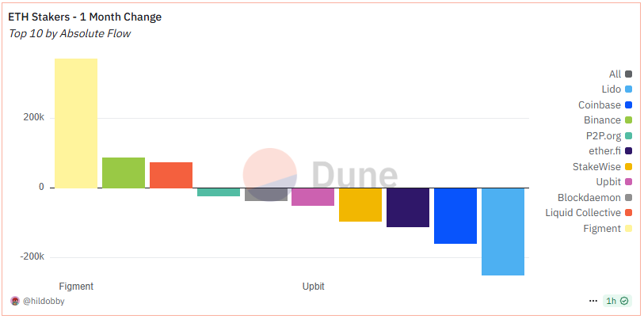
Task: Toggle the Lido legend entry
Action: (616, 89)
